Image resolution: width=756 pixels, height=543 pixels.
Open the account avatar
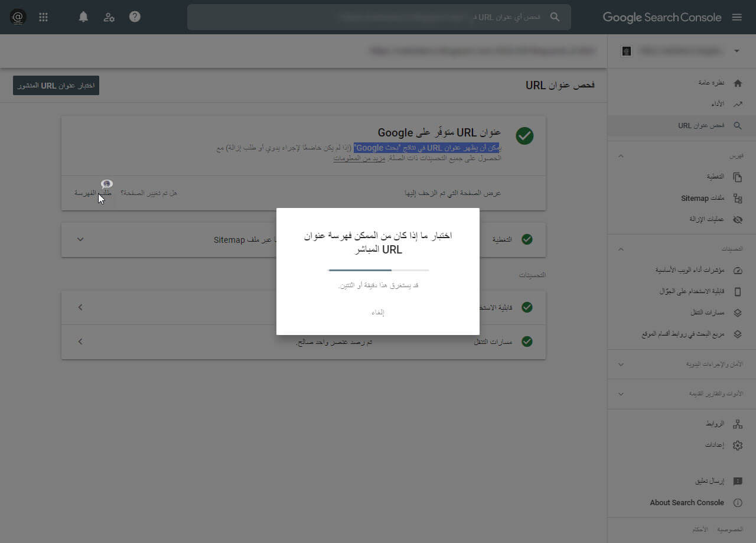18,17
